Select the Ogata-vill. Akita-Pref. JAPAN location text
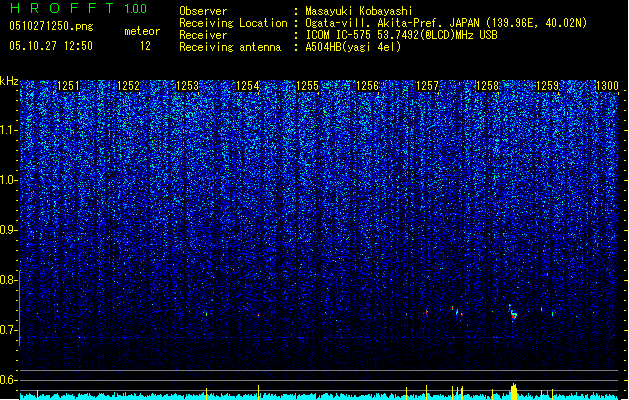The height and width of the screenshot is (400, 629). 446,23
